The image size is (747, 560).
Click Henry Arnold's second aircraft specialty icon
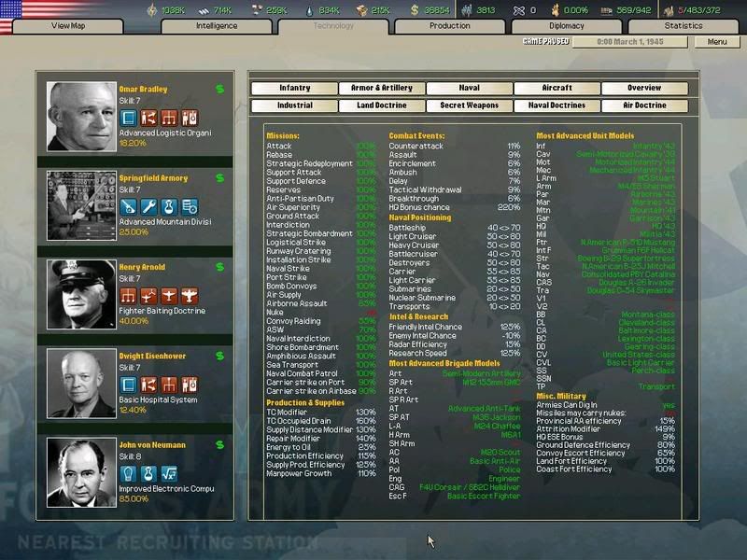click(148, 296)
